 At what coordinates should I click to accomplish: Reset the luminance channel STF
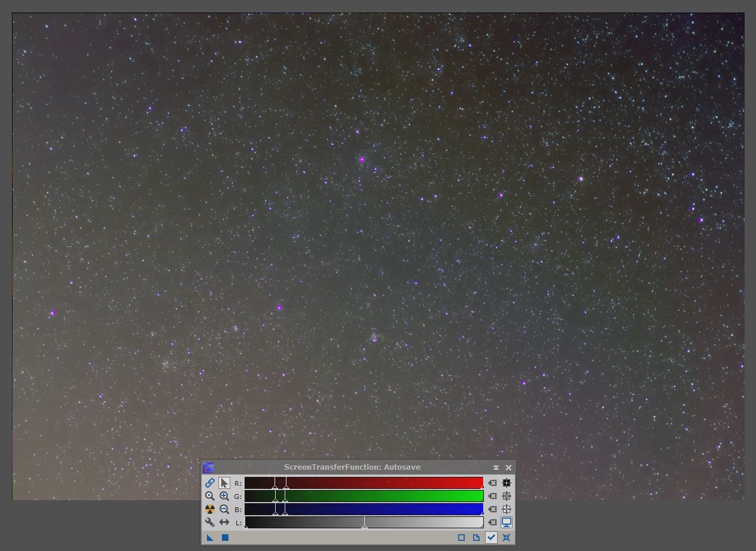[x=492, y=522]
